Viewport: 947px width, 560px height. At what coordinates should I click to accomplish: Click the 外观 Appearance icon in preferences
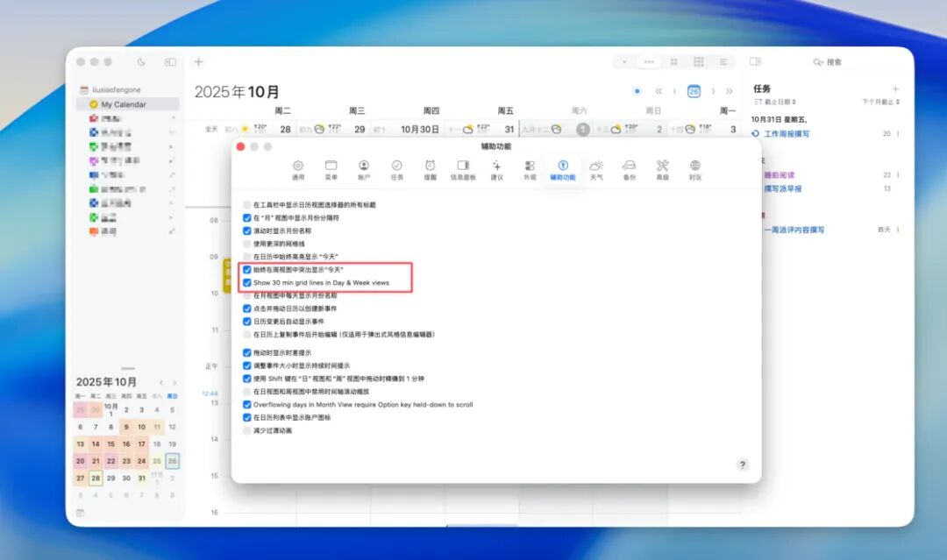pos(530,166)
